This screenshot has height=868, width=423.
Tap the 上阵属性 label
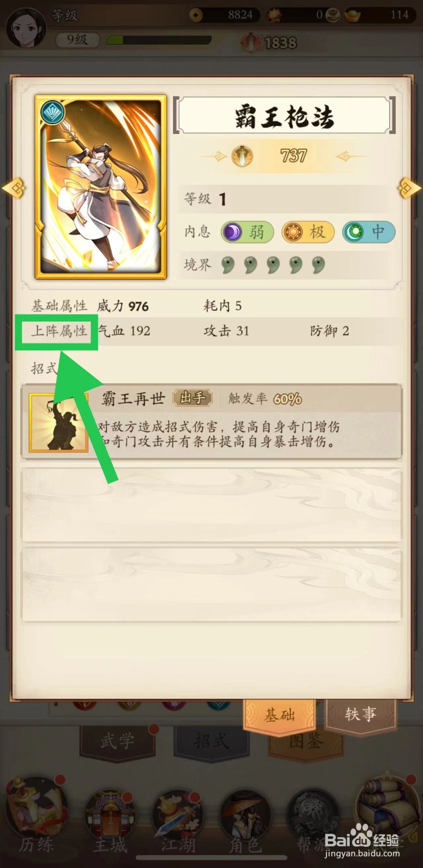[x=59, y=331]
